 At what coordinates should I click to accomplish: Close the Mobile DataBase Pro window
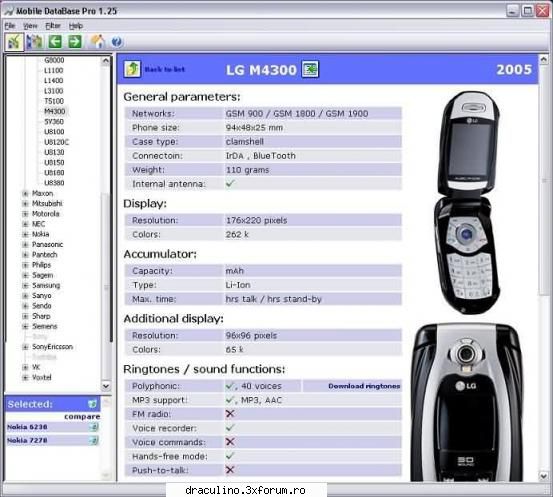point(542,11)
